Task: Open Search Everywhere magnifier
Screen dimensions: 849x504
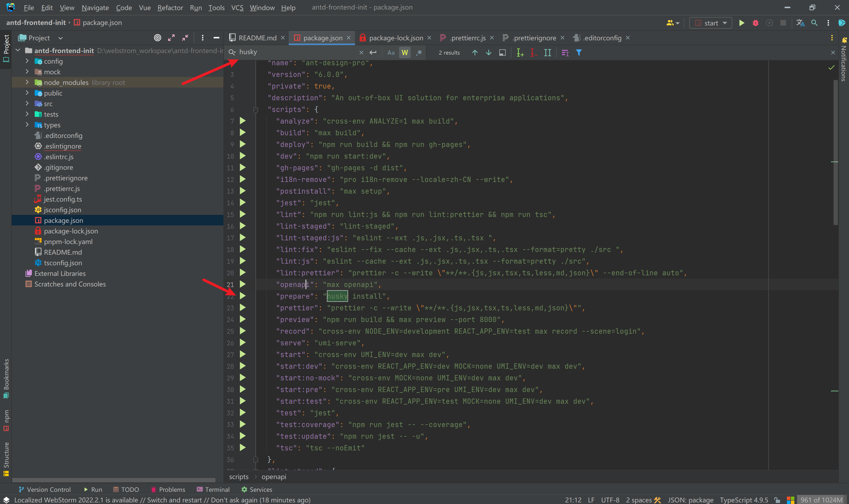Action: [814, 23]
